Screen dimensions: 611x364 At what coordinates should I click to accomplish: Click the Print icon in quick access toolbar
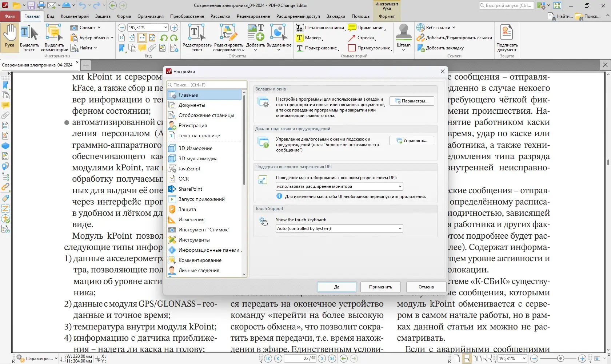[41, 5]
